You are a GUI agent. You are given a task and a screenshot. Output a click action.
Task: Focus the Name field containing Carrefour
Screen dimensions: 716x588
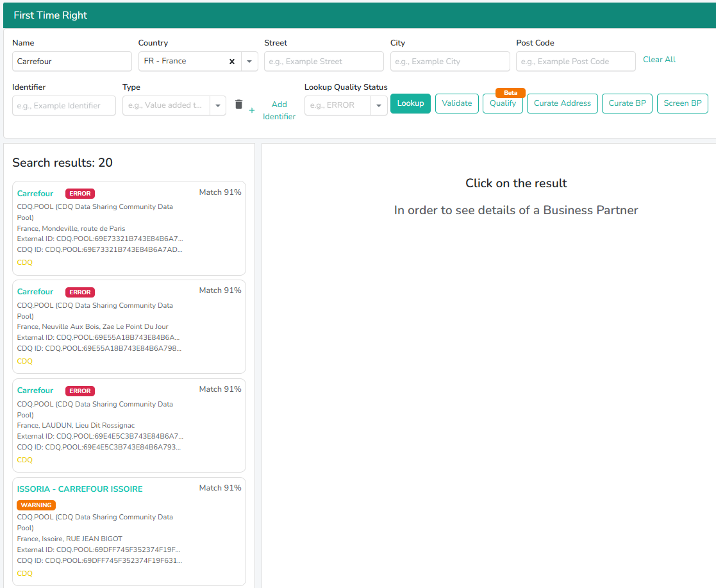tap(72, 61)
